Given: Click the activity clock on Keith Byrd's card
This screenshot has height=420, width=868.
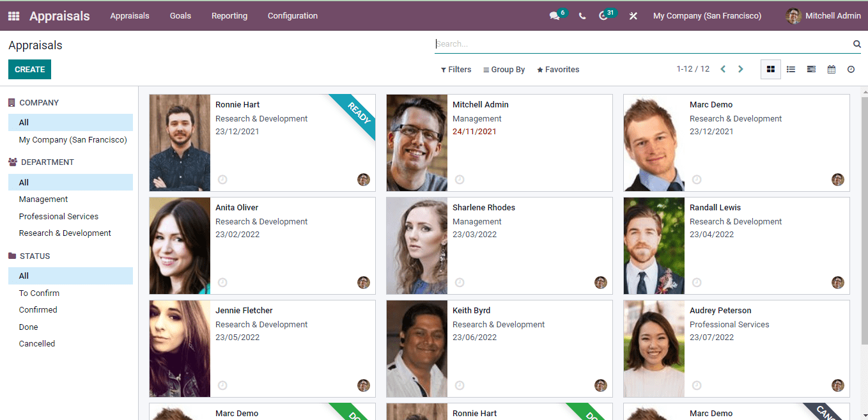Looking at the screenshot, I should pos(460,385).
